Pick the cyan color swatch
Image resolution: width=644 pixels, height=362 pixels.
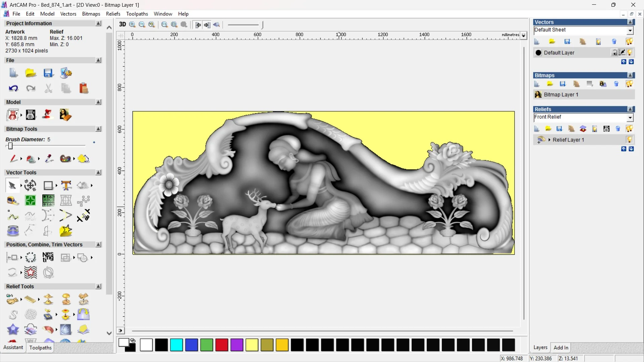[176, 345]
